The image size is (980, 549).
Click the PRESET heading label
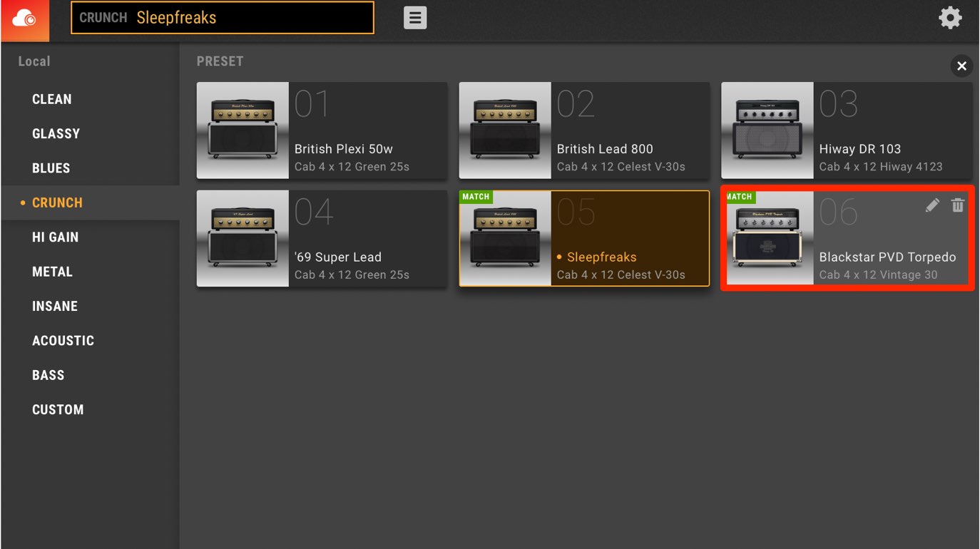[220, 61]
